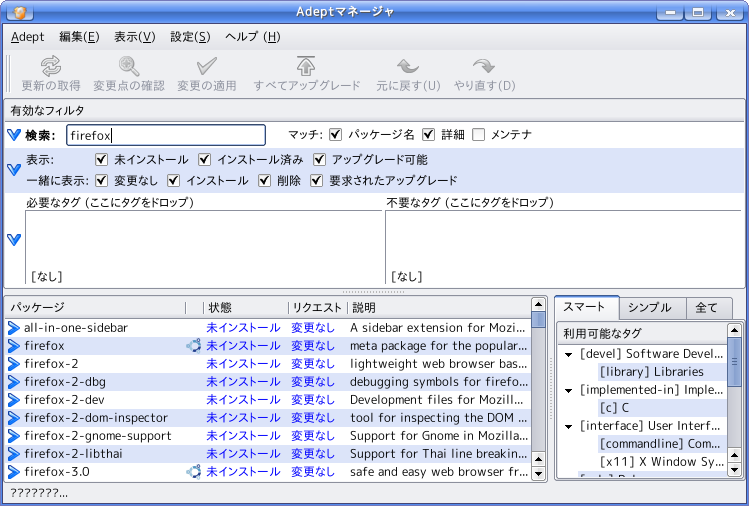The image size is (749, 506).
Task: Click the firefox search input field
Action: 166,135
